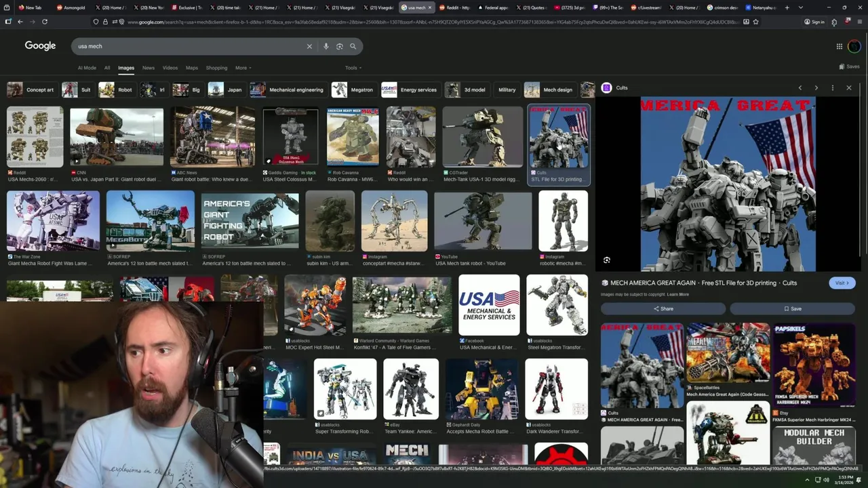
Task: Open the Cults source label in preview header
Action: pyautogui.click(x=614, y=87)
